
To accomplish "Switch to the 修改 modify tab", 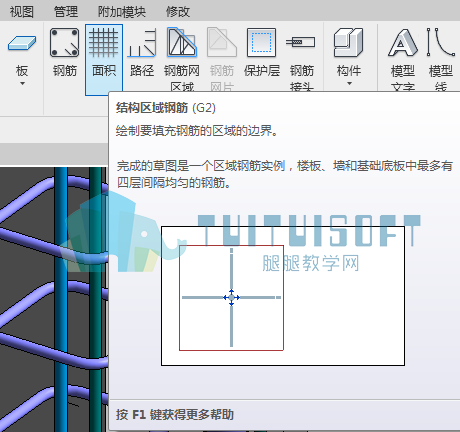I will pyautogui.click(x=178, y=12).
